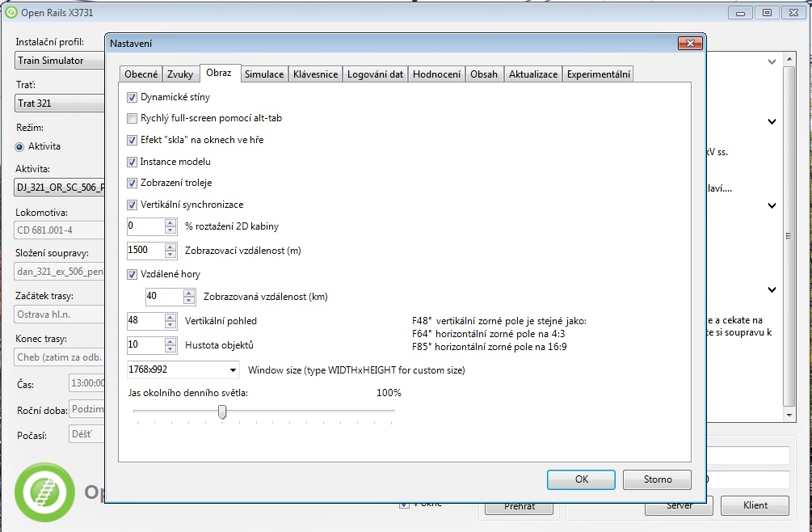The height and width of the screenshot is (532, 812).
Task: Click the Zobrazovací vzdálenost value field
Action: click(x=145, y=251)
